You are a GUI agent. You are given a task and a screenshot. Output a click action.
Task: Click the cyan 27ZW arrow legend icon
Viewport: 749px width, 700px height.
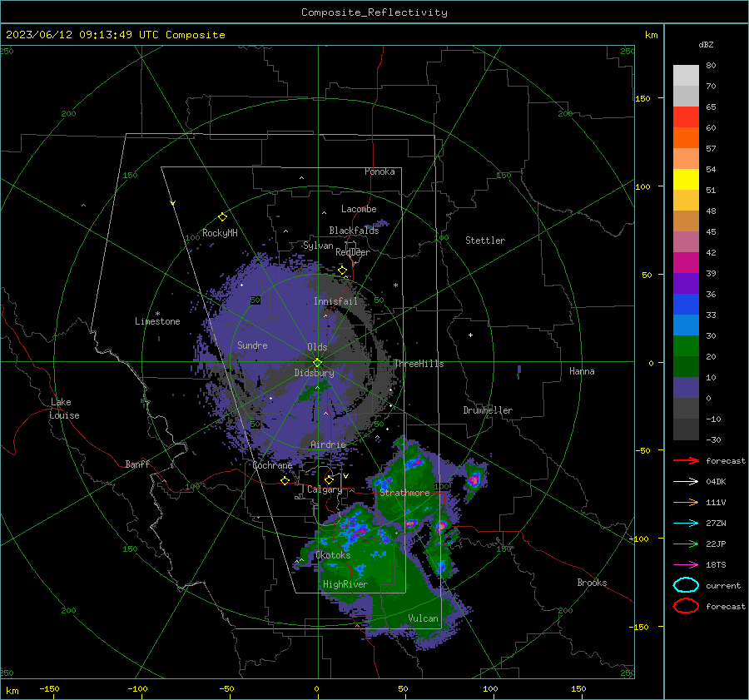(x=686, y=524)
